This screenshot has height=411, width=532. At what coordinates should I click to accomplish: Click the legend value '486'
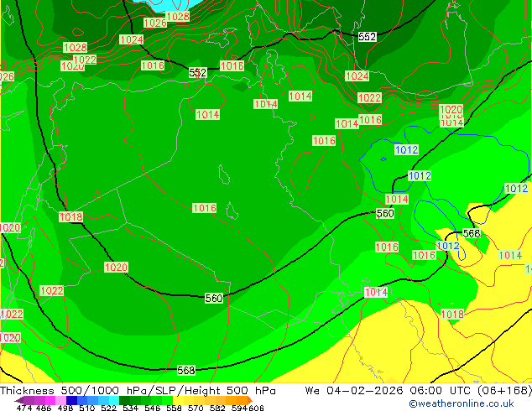44,408
